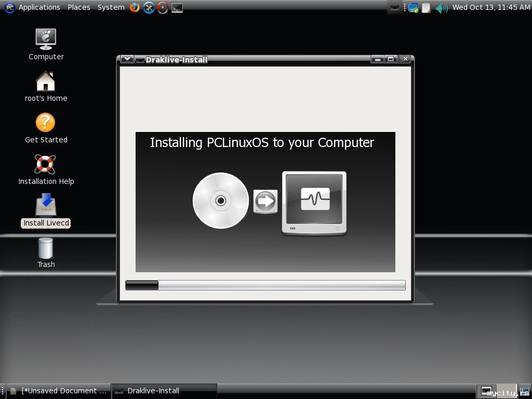Image resolution: width=532 pixels, height=399 pixels.
Task: Click the CD disc image in installer
Action: pos(220,201)
